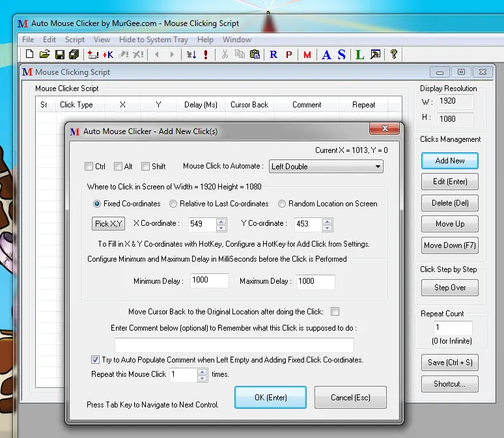This screenshot has width=504, height=438.
Task: Click the greyed pencil edit toolbar icon
Action: click(124, 55)
